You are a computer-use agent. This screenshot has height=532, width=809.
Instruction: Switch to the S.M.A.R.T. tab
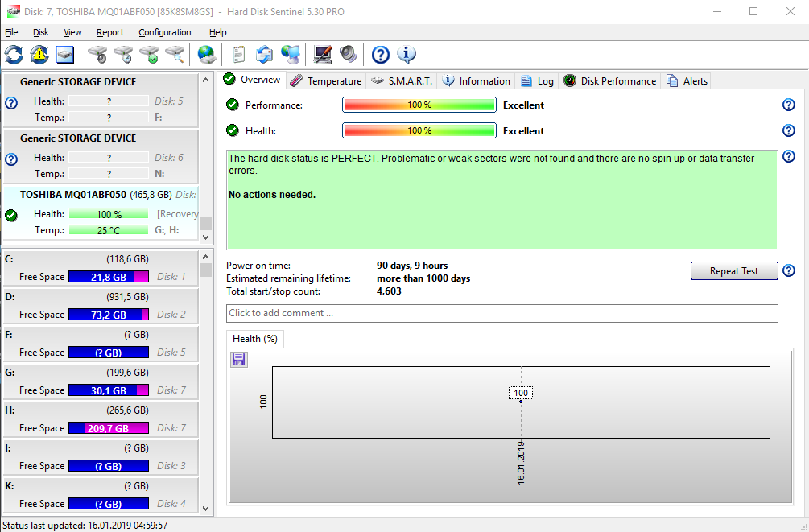pos(402,81)
